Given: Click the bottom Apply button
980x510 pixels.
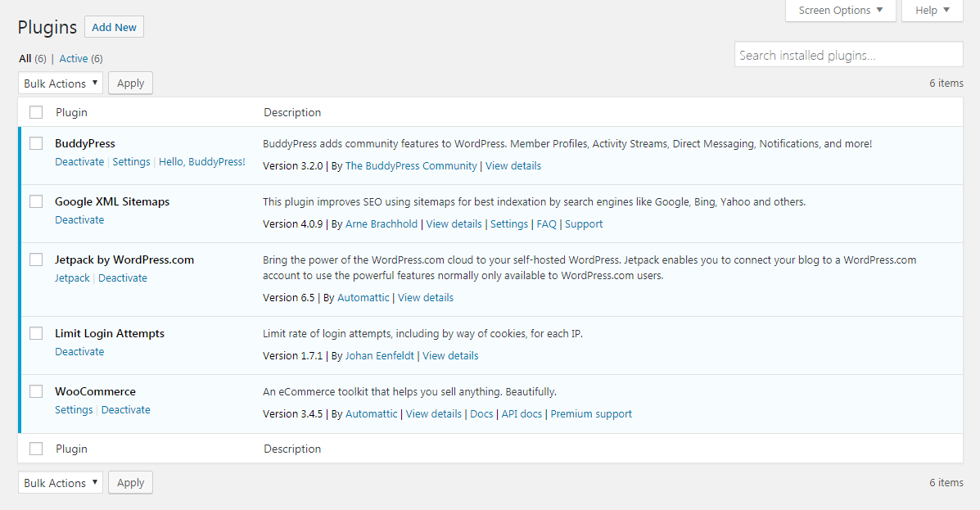Looking at the screenshot, I should click(x=130, y=482).
